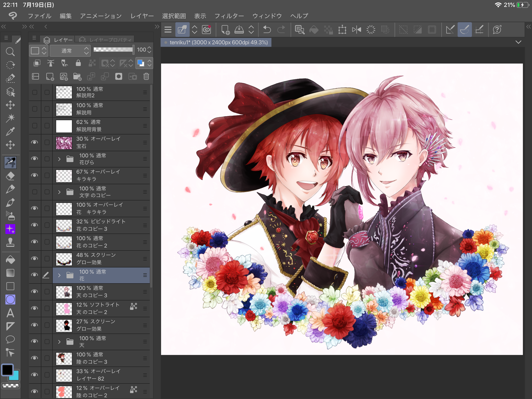Screen dimensions: 532x399
Task: Hide the 宝石 layer
Action: [x=34, y=142]
